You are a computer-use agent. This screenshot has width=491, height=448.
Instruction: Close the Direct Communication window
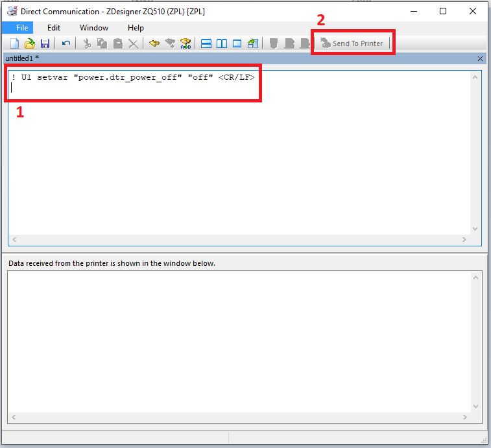[473, 11]
